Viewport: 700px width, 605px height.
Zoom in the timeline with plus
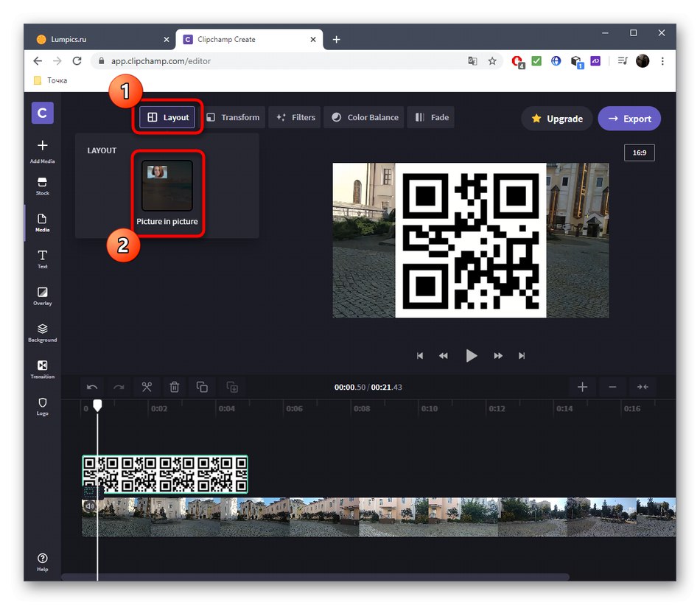click(582, 387)
